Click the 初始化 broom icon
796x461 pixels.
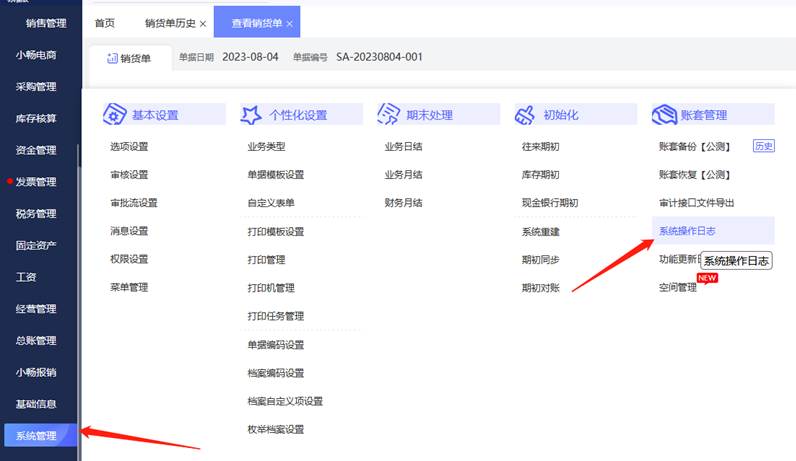click(x=525, y=115)
